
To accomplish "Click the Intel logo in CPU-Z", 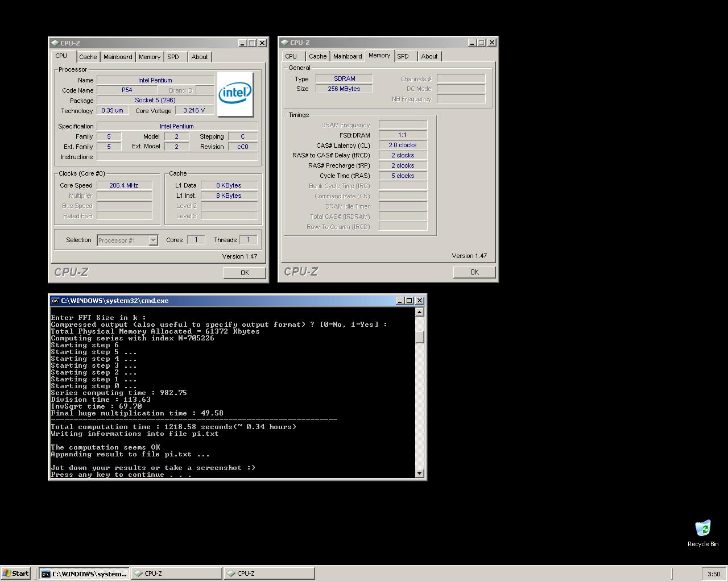I will coord(235,94).
